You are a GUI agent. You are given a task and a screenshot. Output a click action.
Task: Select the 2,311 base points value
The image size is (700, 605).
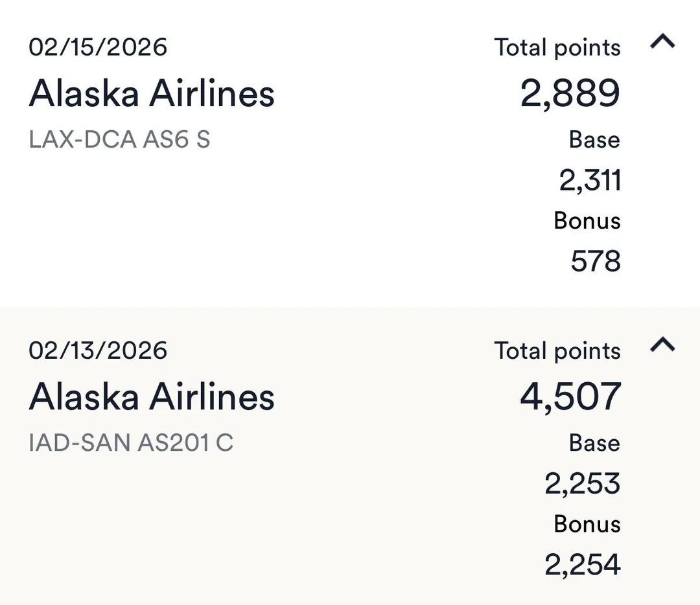click(x=590, y=180)
